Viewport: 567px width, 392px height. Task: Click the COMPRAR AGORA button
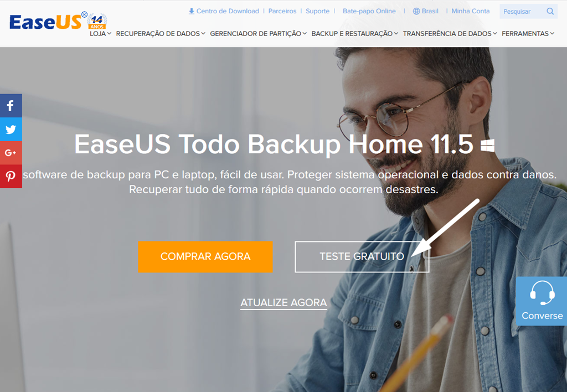coord(205,256)
